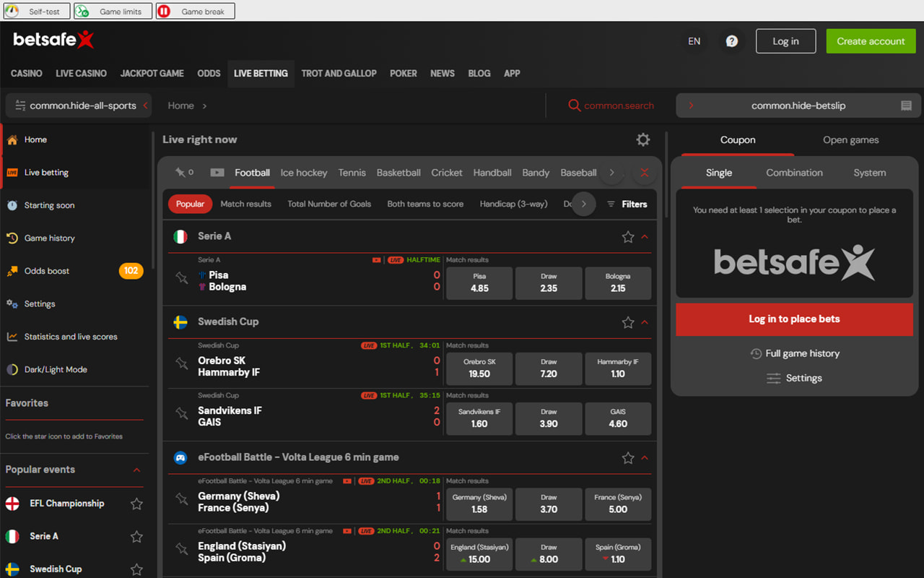The height and width of the screenshot is (578, 924).
Task: Bet on Hammarby IF at 1.10
Action: click(618, 368)
